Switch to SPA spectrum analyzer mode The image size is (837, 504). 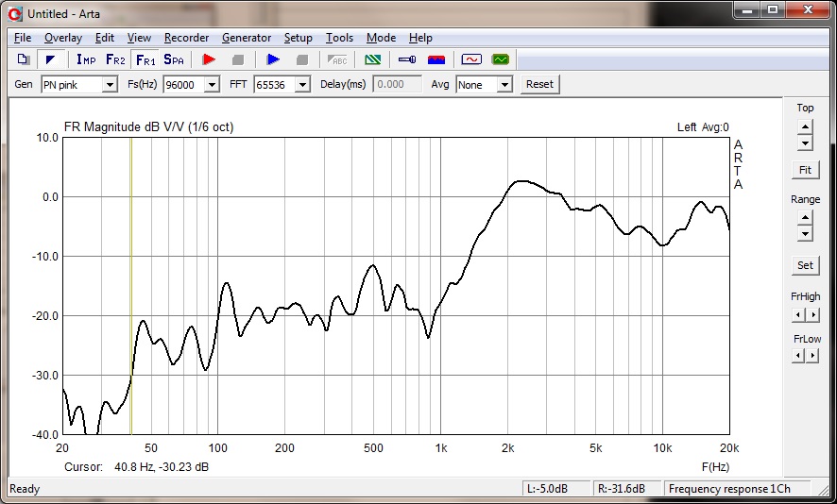(174, 59)
